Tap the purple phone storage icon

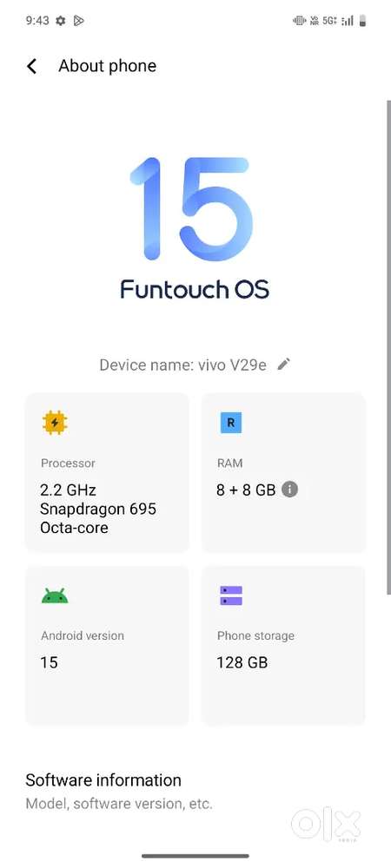coord(231,595)
